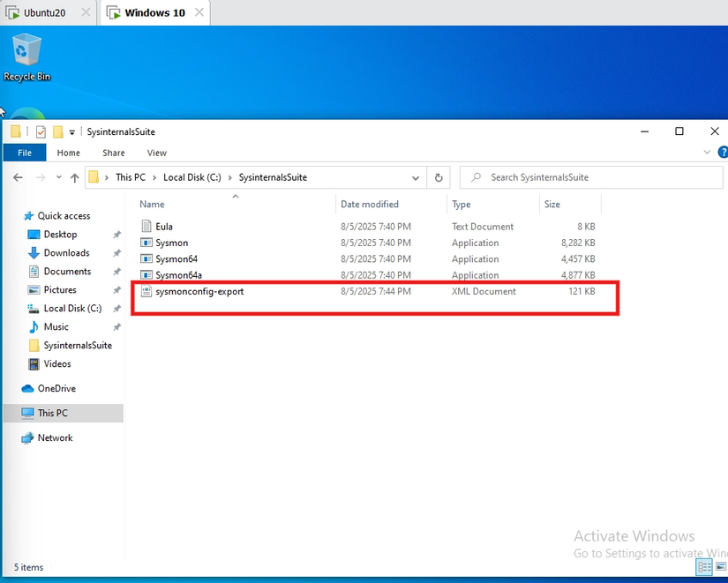Open Downloads in the navigation pane
Viewport: 728px width, 583px height.
(x=66, y=253)
